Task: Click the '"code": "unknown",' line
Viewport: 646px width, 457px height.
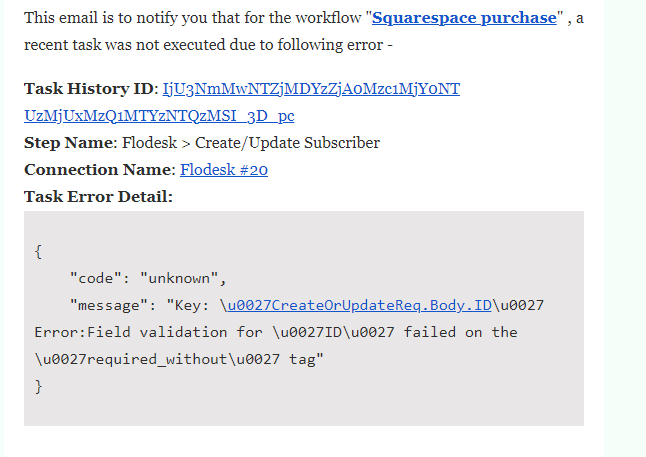Action: click(148, 279)
